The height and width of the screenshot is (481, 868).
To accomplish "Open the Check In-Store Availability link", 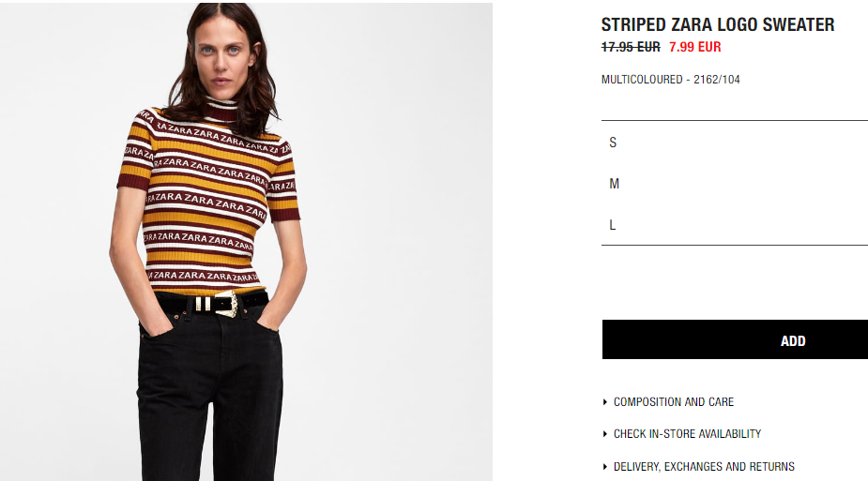I will pyautogui.click(x=687, y=434).
